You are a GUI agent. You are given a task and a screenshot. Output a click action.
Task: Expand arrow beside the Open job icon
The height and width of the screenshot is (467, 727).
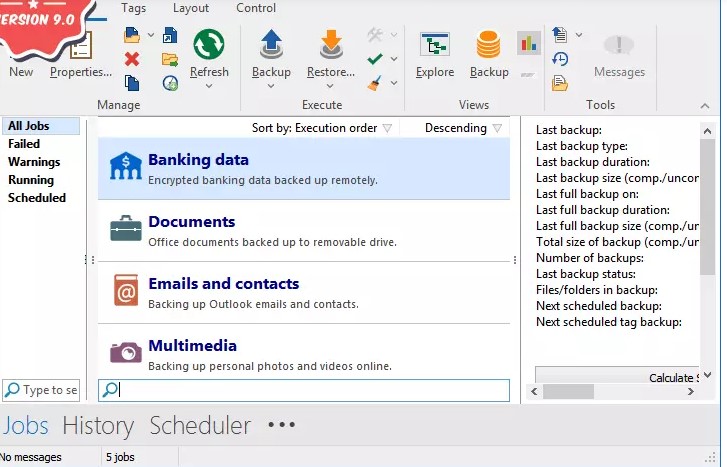click(x=151, y=35)
